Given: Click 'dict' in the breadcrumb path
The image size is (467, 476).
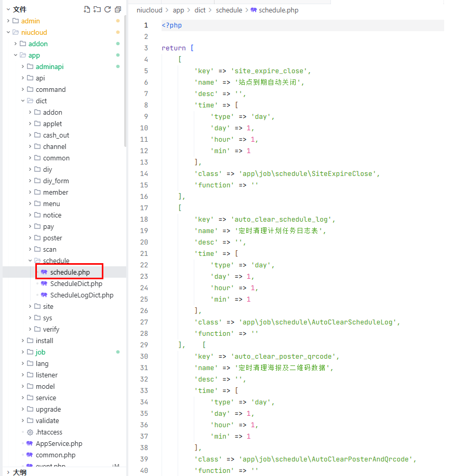Looking at the screenshot, I should (x=200, y=10).
